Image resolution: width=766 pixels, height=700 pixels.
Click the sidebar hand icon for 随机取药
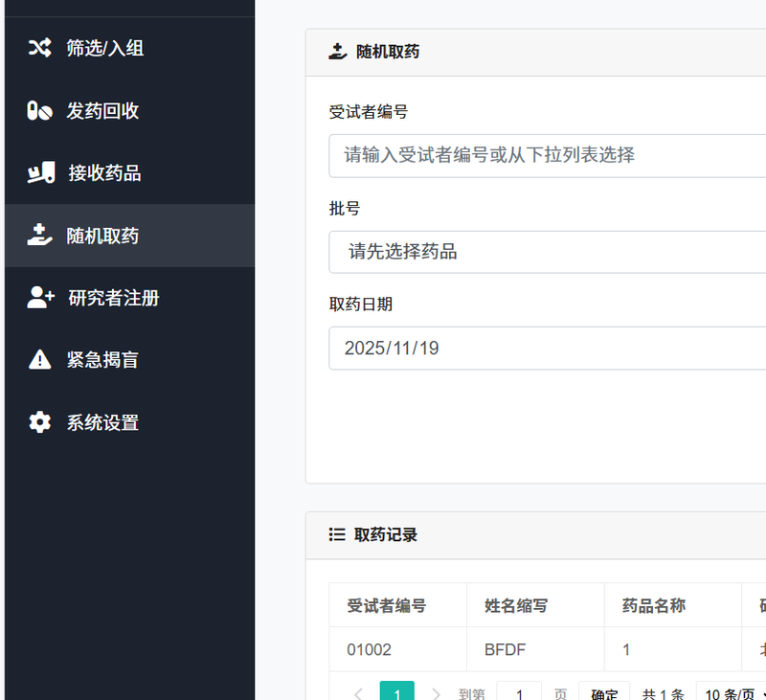click(x=39, y=236)
